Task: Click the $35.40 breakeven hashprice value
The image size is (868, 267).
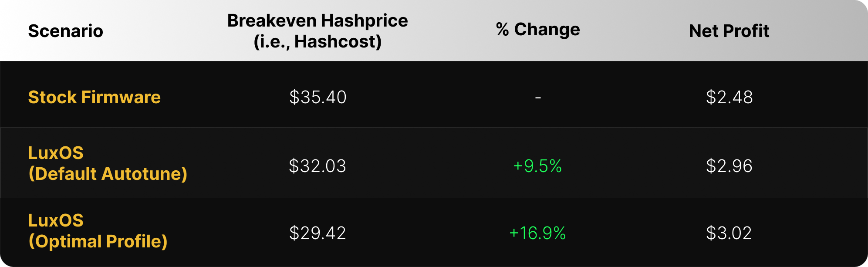Action: 317,97
